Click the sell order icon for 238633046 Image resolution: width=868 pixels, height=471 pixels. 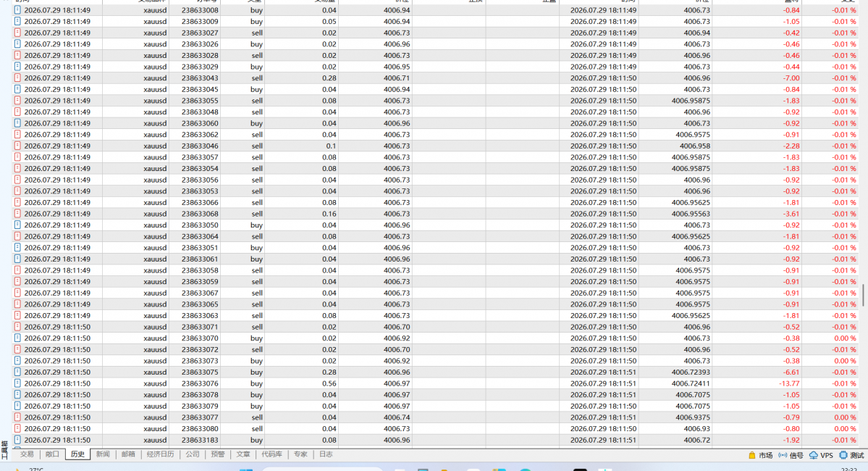(17, 146)
